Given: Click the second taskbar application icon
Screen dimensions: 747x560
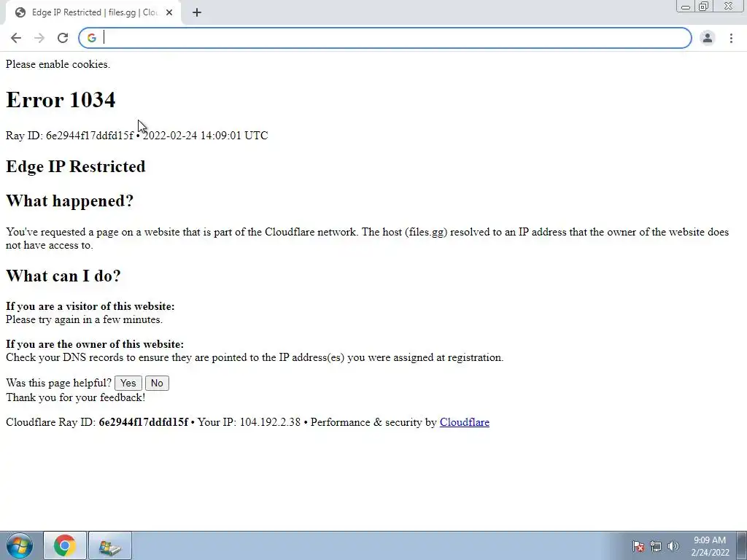Looking at the screenshot, I should pyautogui.click(x=109, y=545).
